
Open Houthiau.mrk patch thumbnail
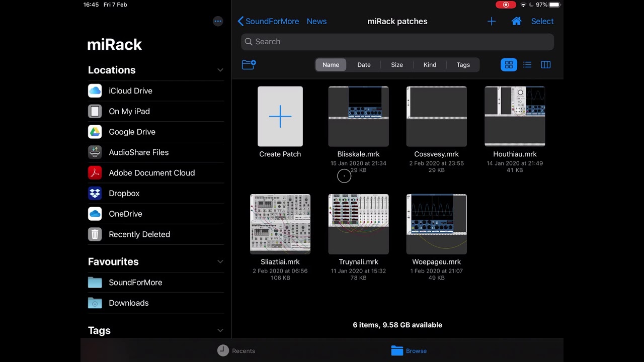(515, 116)
